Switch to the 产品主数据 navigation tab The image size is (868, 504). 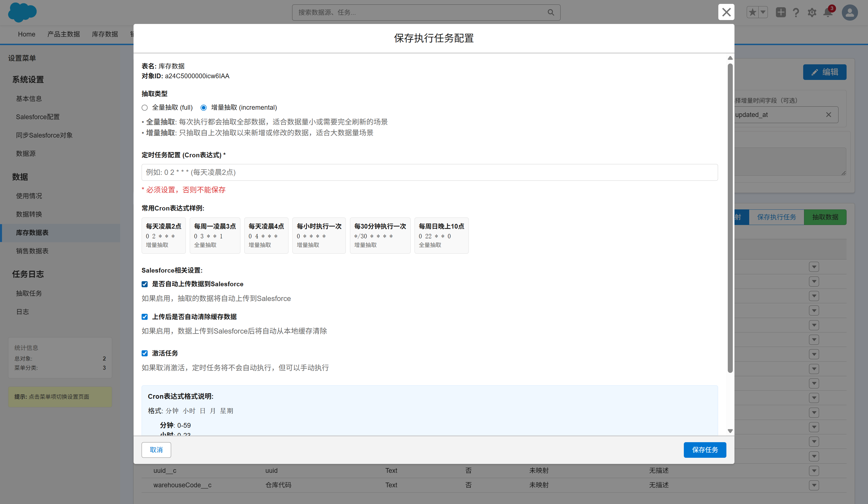pyautogui.click(x=63, y=34)
